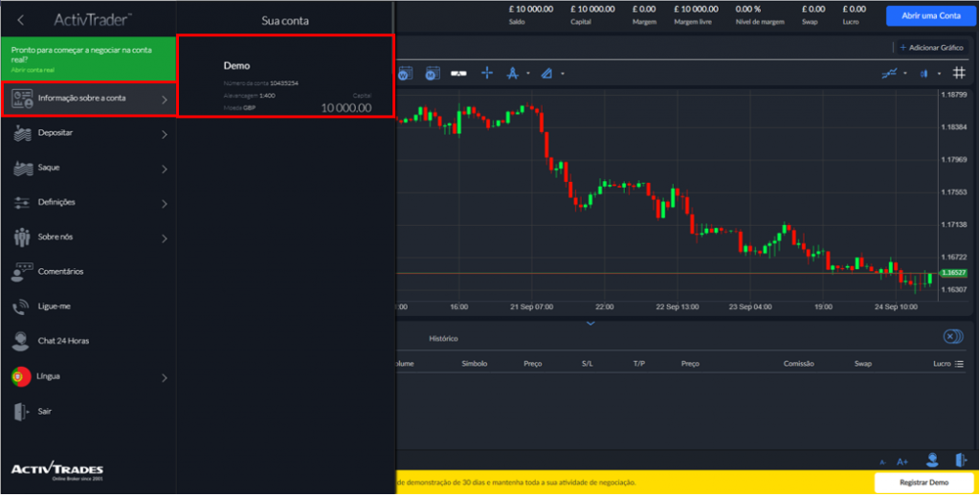Screen dimensions: 980x496
Task: Expand the Depositar submenu chevron
Action: coord(165,134)
